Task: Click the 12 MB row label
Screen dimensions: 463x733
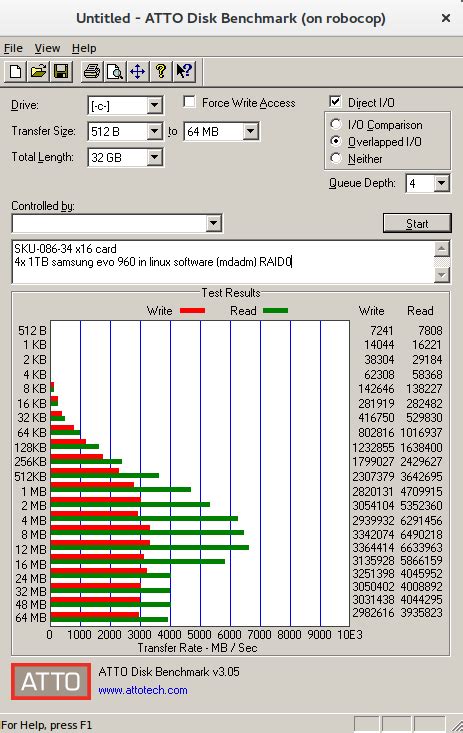Action: (31, 550)
